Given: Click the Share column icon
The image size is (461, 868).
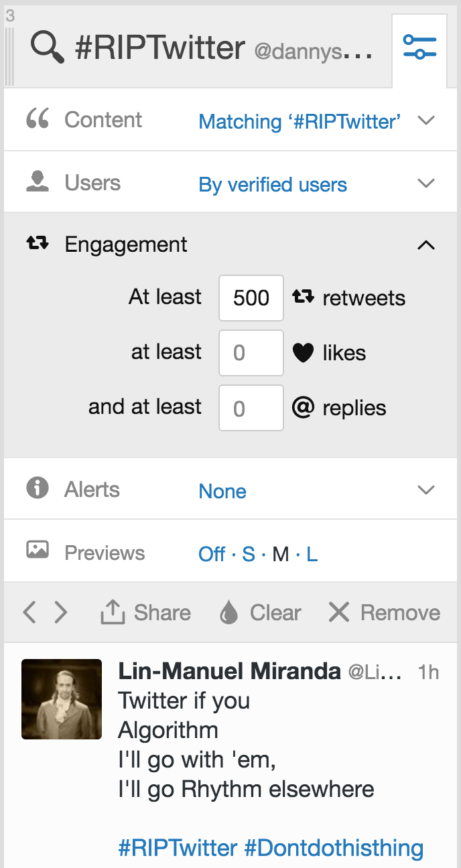Looking at the screenshot, I should pyautogui.click(x=113, y=612).
